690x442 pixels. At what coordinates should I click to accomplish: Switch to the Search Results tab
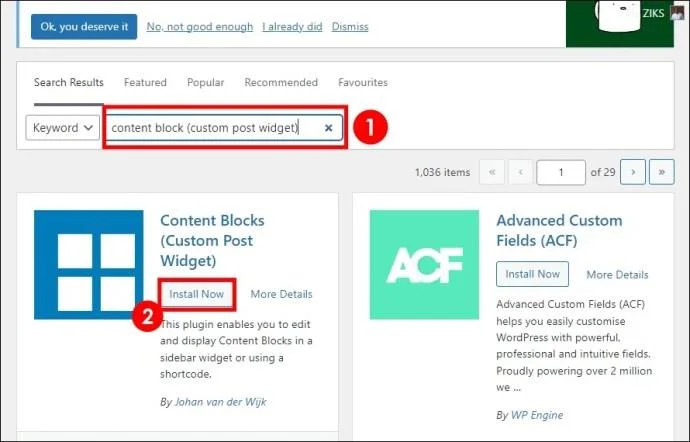coord(69,82)
